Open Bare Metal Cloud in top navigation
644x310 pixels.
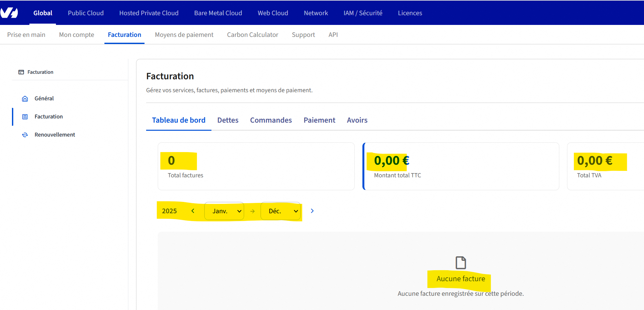tap(218, 13)
